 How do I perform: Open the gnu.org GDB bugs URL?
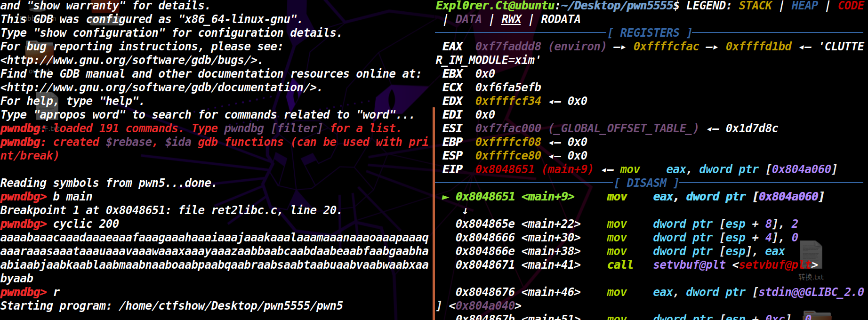tap(131, 60)
